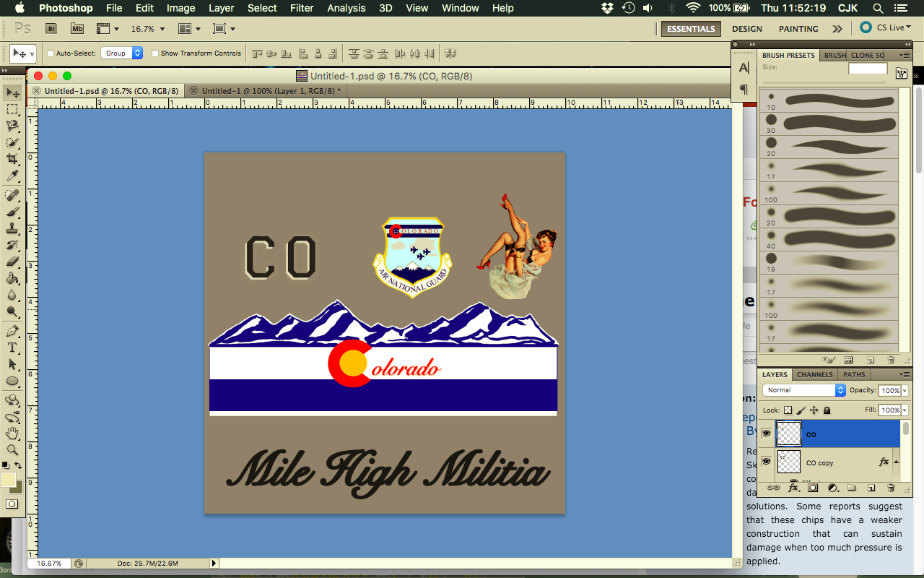Select the Quick Selection tool
Viewport: 924px width, 578px height.
pos(13,143)
